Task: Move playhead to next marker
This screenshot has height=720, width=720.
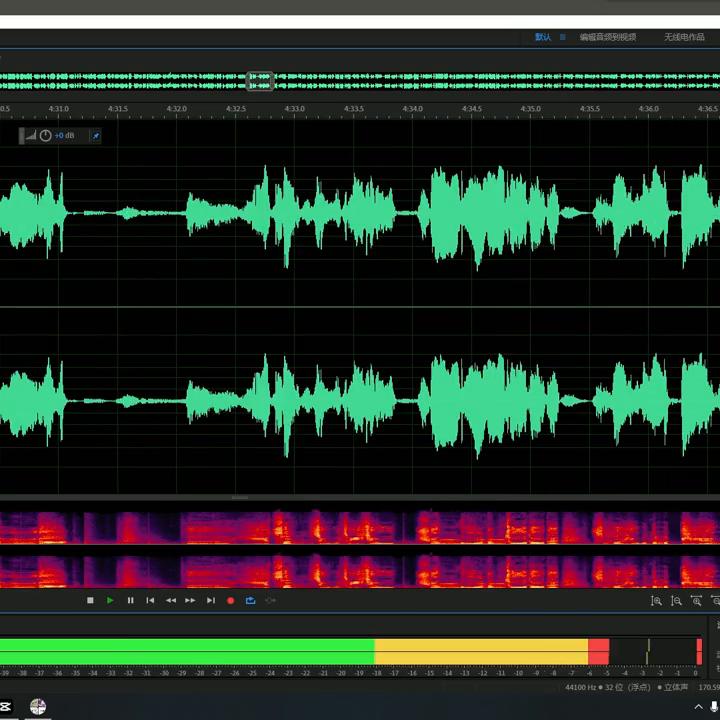Action: coord(210,600)
